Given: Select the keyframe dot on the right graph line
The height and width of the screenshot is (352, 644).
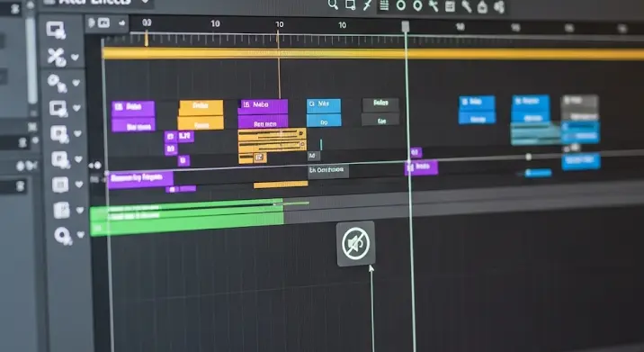Looking at the screenshot, I should click(x=529, y=157).
